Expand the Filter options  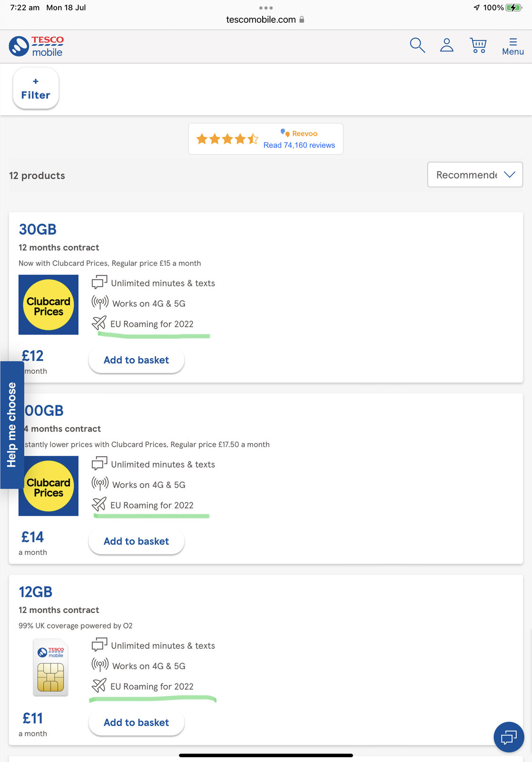coord(36,89)
